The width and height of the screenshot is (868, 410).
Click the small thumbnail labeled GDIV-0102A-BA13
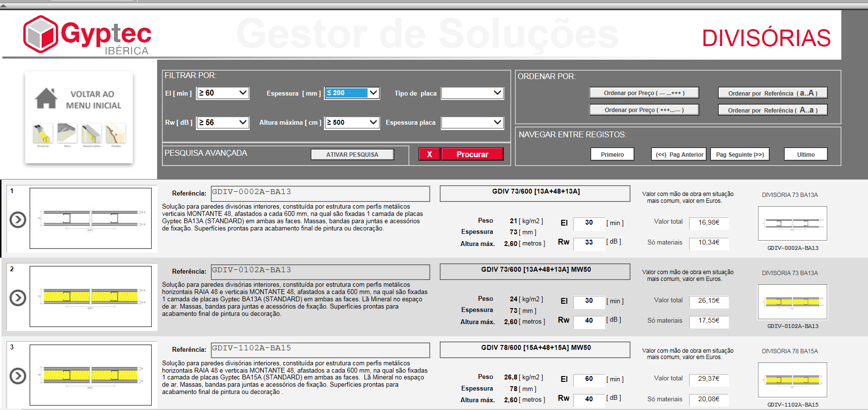click(x=792, y=302)
